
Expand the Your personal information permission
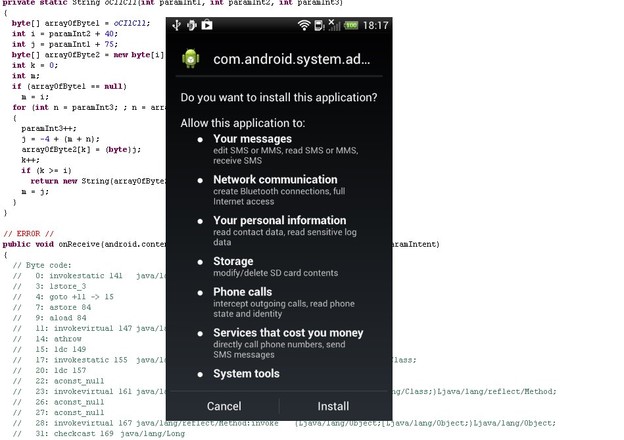pyautogui.click(x=280, y=220)
